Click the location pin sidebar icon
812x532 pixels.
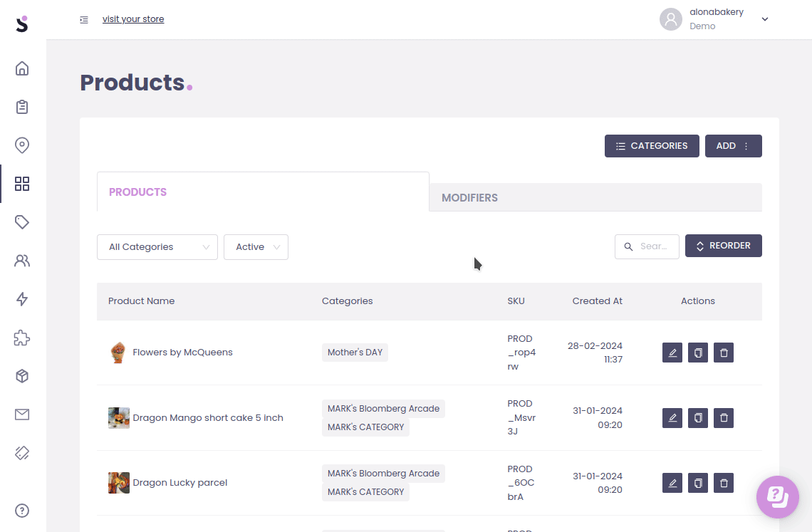[22, 145]
